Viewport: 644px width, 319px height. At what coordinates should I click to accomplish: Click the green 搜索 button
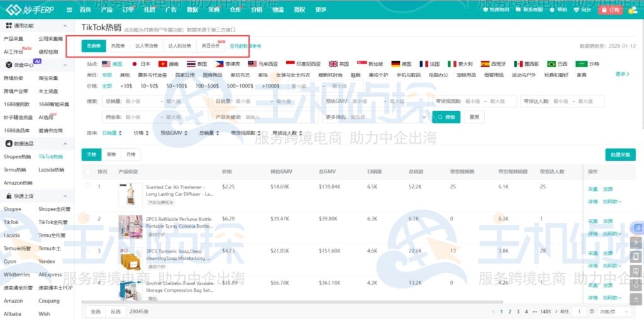point(446,117)
